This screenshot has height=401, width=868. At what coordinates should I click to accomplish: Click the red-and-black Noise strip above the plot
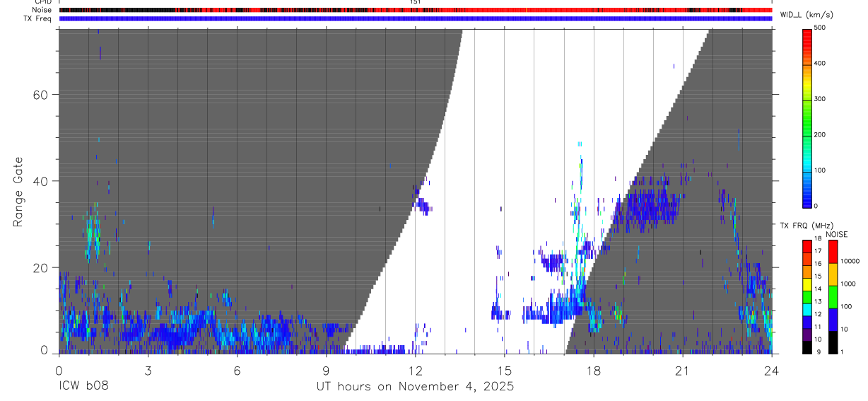(416, 10)
